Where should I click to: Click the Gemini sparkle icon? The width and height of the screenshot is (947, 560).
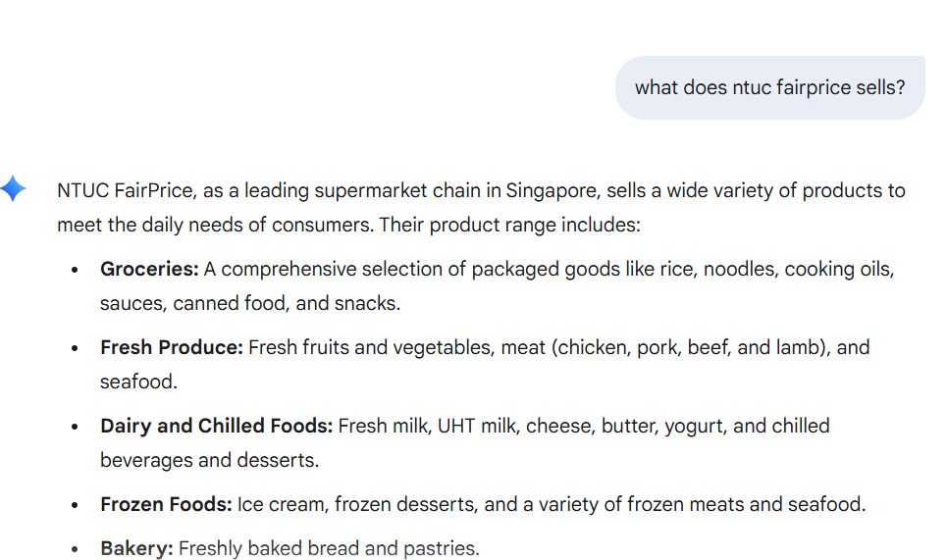14,188
